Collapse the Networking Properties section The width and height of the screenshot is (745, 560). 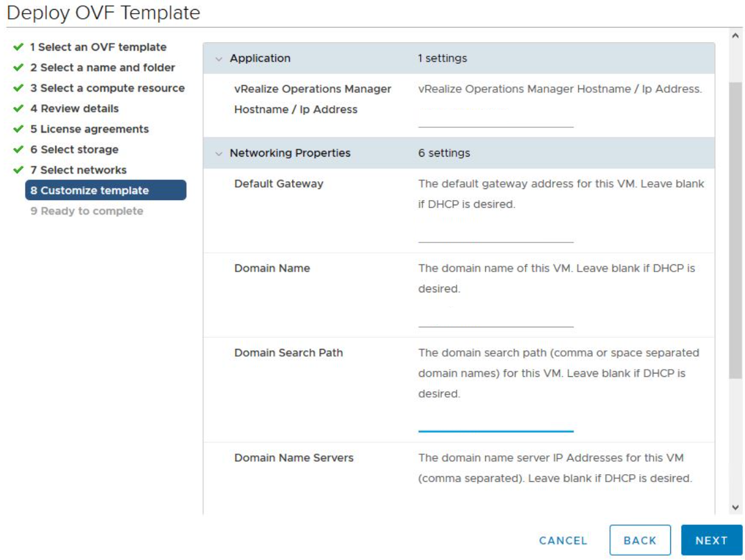click(219, 154)
